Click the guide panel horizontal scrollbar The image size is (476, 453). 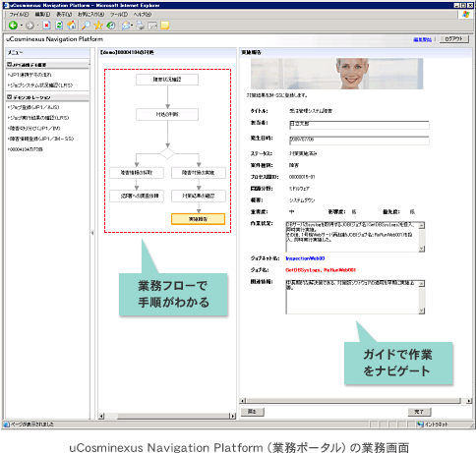[x=356, y=401]
